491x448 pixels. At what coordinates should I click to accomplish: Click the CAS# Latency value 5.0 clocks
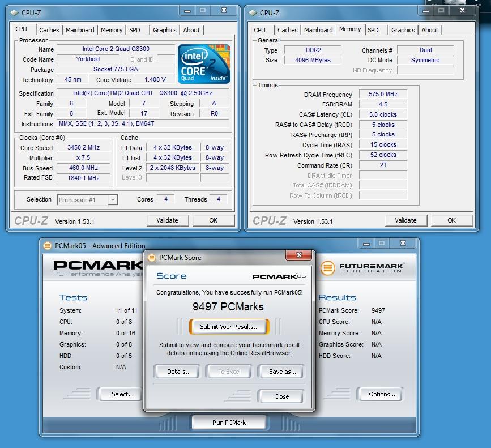pos(383,114)
